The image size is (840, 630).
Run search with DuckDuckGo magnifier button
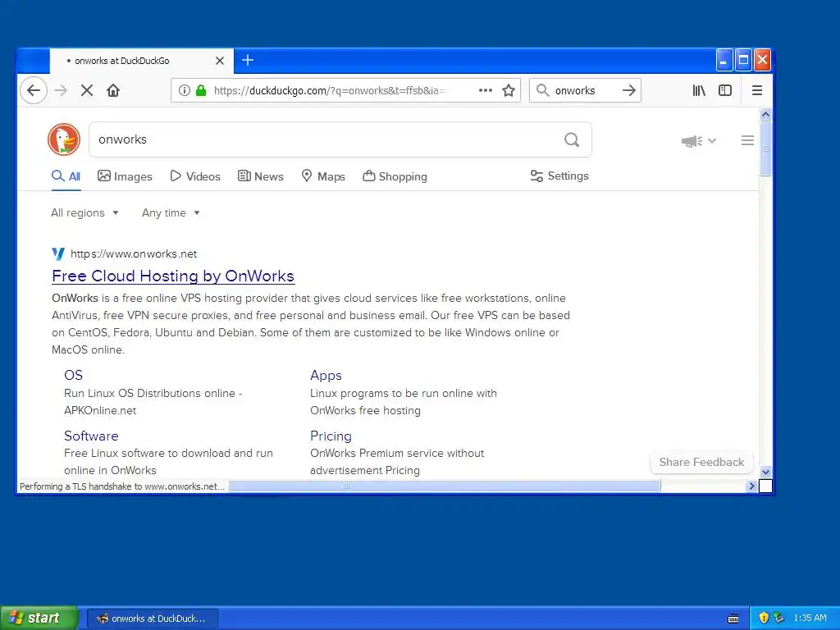[x=572, y=139]
